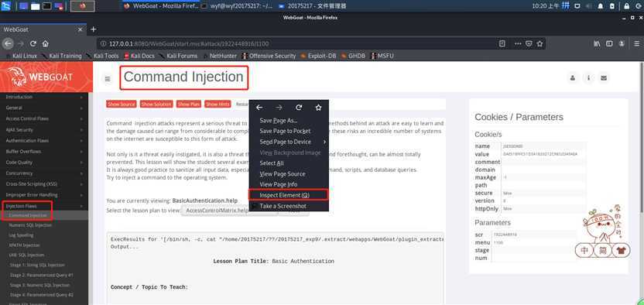This screenshot has height=305, width=644.
Task: Open a new browser tab with plus button
Action: point(93,29)
